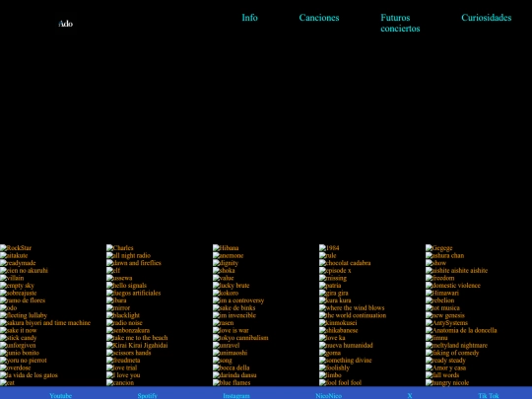
Task: Select the scissors hands entry
Action: [x=129, y=353]
